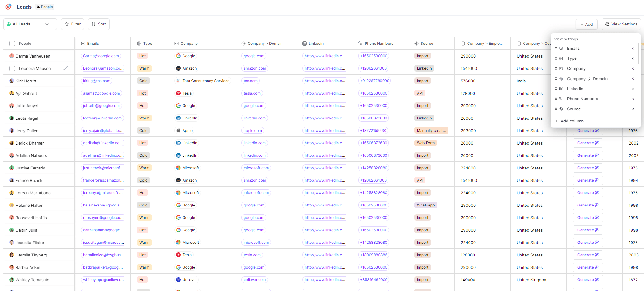The image size is (644, 291).
Task: Click the globe icon beside Company > Domain header
Action: coord(243,43)
